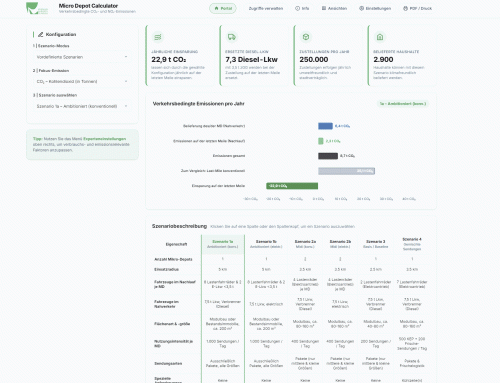Click the green Einsparung auf der letzten Meile bar
Viewport: 500px width, 383px height.
click(x=292, y=186)
